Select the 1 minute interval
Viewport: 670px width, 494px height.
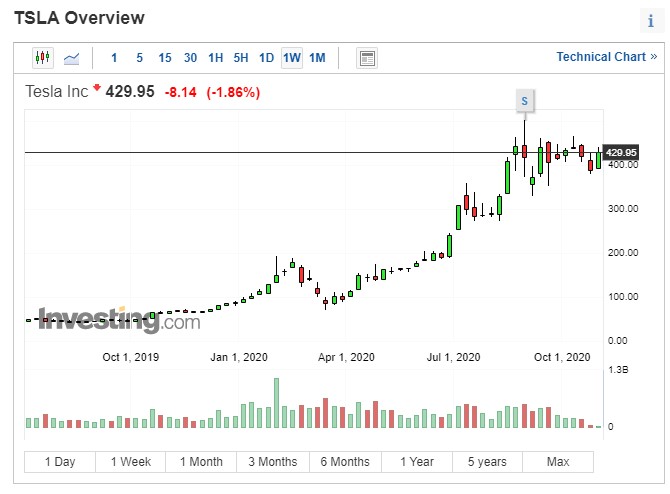click(114, 58)
